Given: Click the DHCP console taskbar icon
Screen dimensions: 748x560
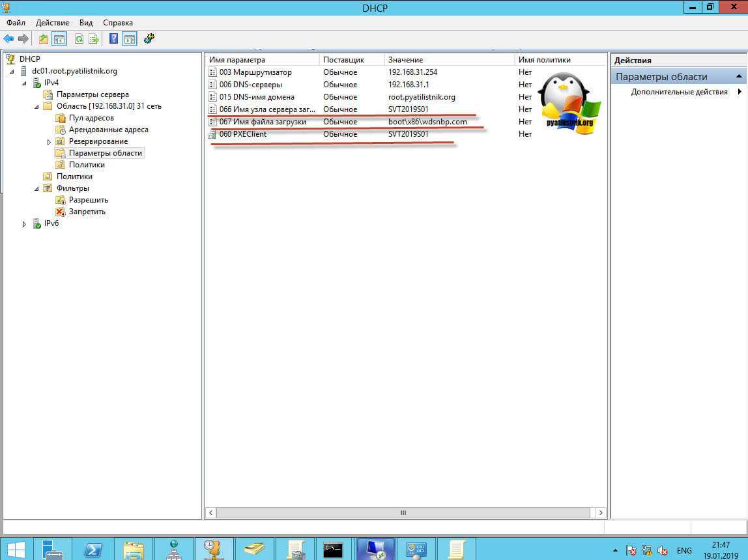Looking at the screenshot, I should click(214, 550).
